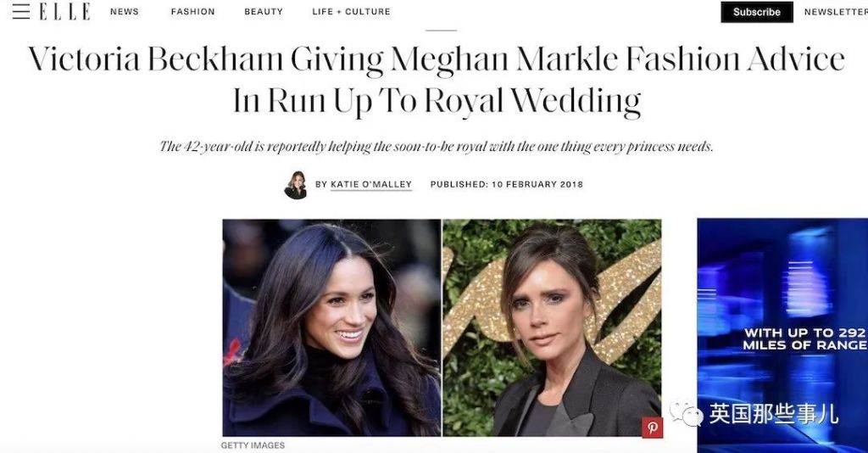
Task: Click the right photo with gold glitter backdrop
Action: coord(552,327)
